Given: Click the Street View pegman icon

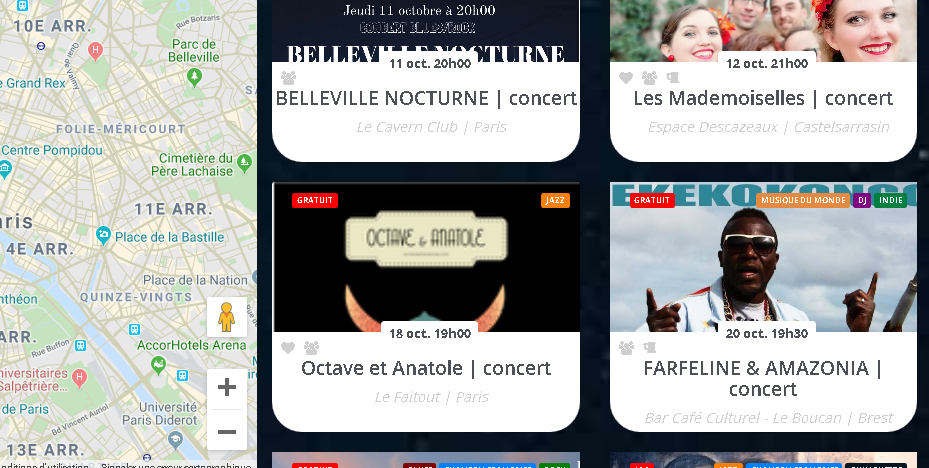Looking at the screenshot, I should [x=227, y=317].
